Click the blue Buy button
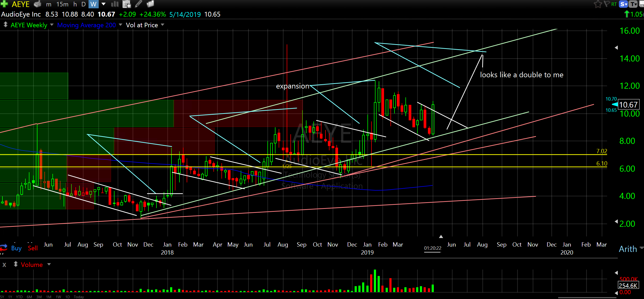 [x=16, y=248]
